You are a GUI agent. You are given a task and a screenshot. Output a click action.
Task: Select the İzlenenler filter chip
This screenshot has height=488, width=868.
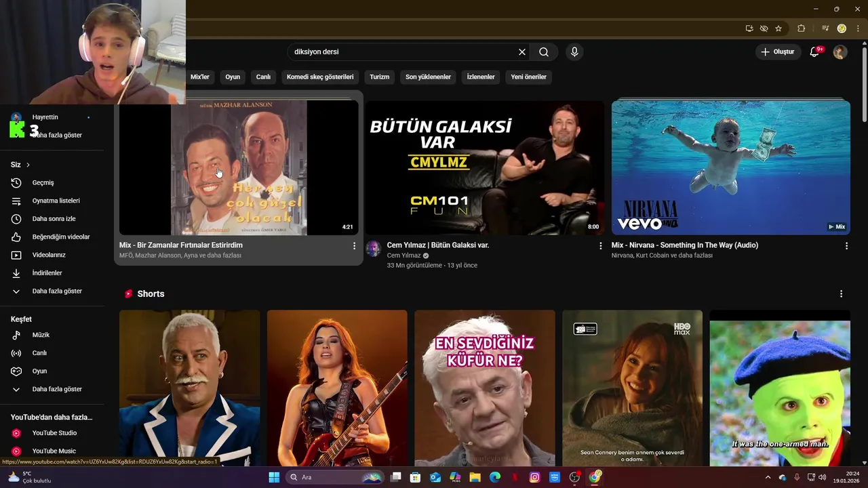click(x=481, y=77)
